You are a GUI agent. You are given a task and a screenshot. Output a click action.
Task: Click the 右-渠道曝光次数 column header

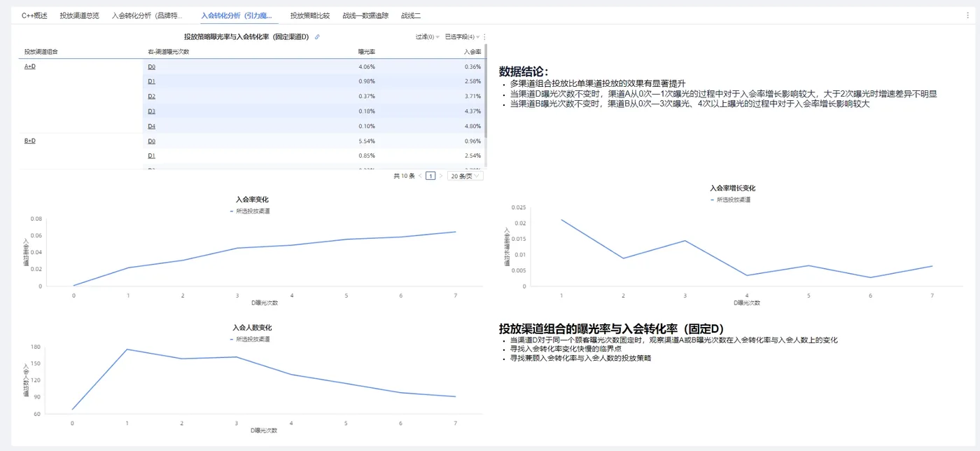(169, 52)
